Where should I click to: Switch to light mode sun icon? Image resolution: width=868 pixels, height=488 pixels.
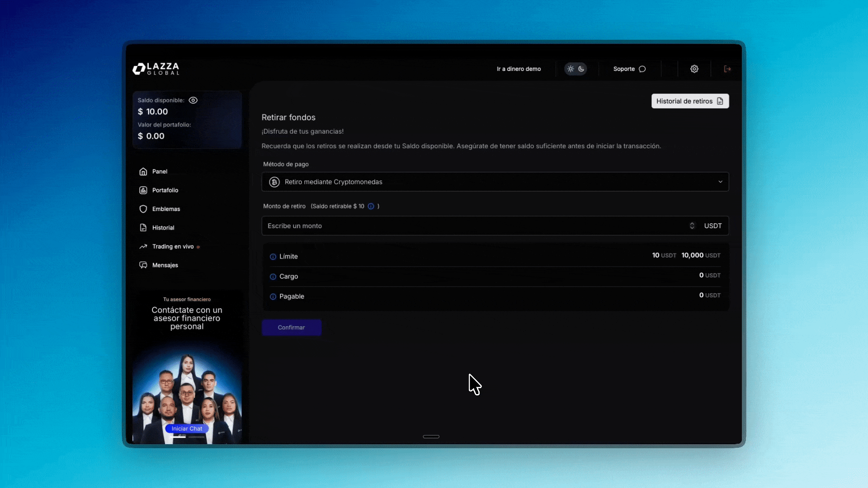571,69
